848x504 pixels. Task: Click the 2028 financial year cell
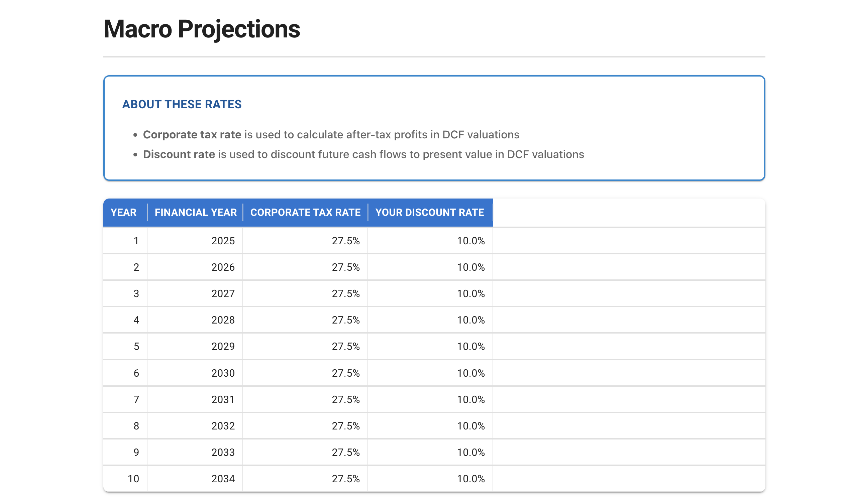click(223, 320)
